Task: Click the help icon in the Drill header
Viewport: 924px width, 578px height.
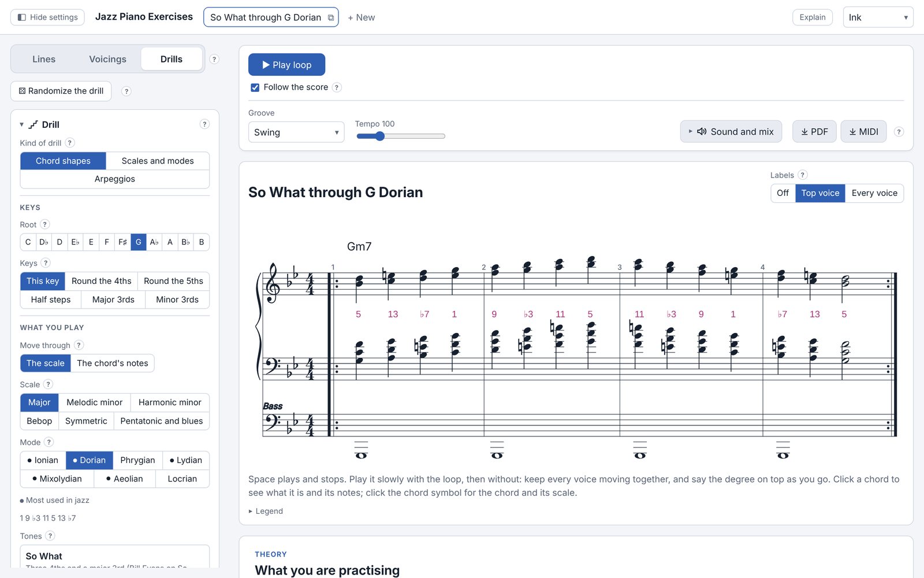Action: [x=204, y=124]
